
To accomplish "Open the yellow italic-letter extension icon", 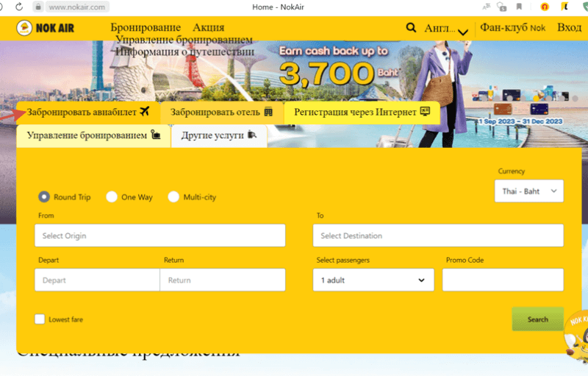I will coord(564,7).
